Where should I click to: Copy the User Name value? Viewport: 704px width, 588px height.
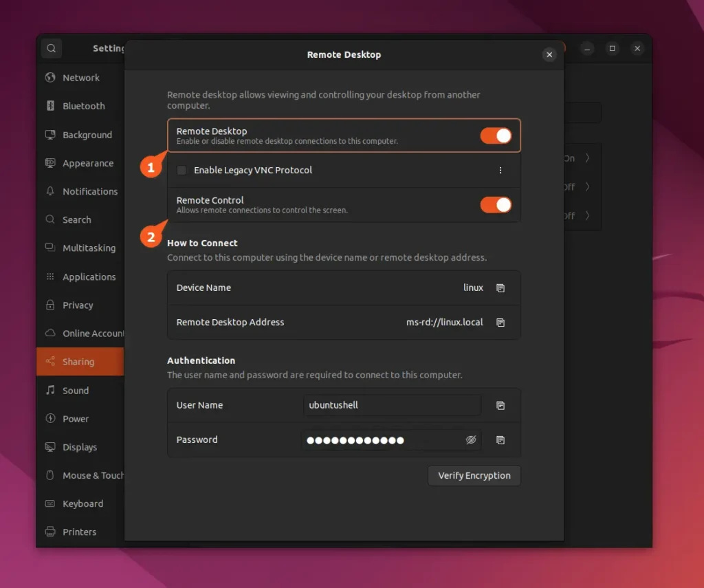500,406
